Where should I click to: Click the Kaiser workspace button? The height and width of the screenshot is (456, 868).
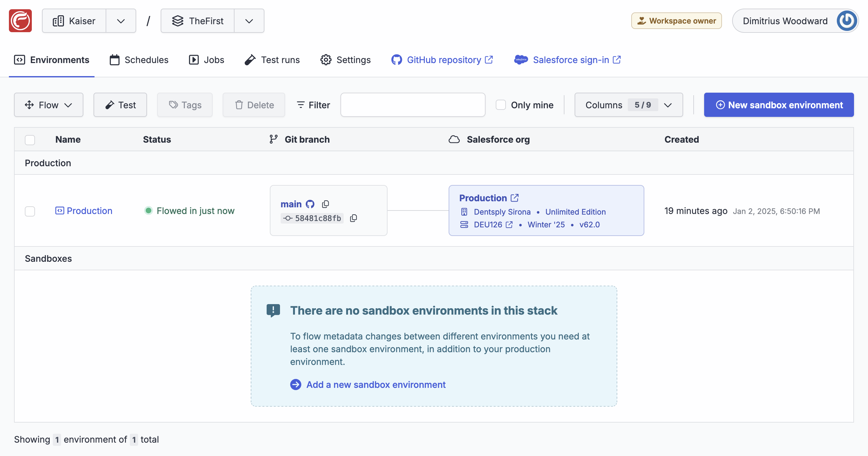74,21
